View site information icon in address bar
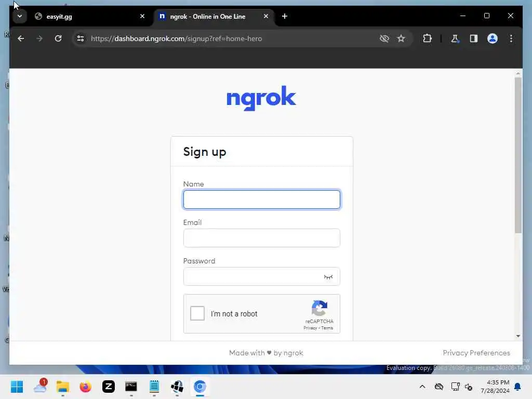The width and height of the screenshot is (532, 399). point(81,38)
